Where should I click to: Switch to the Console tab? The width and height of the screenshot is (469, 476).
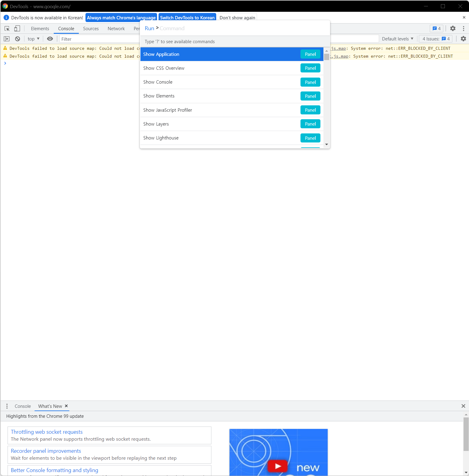click(66, 29)
